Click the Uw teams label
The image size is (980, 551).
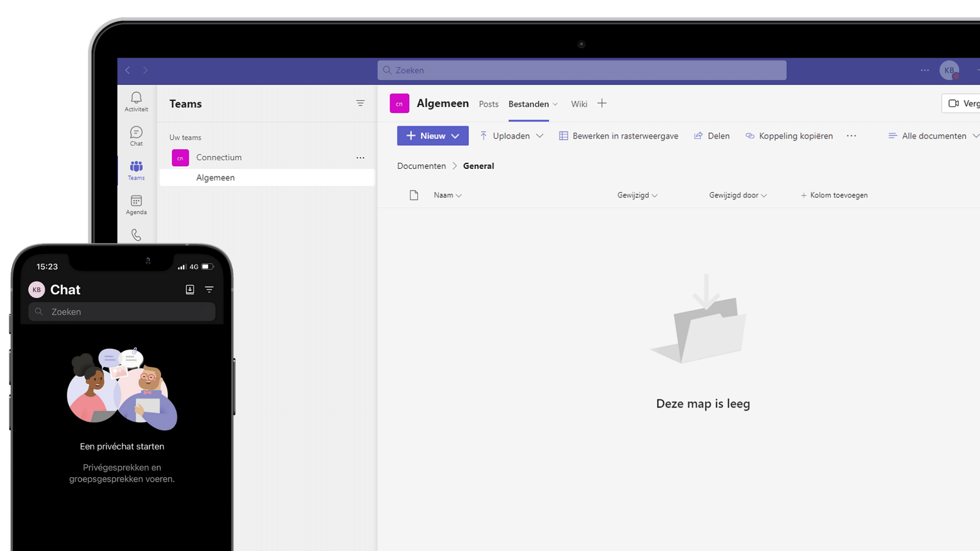click(x=185, y=137)
